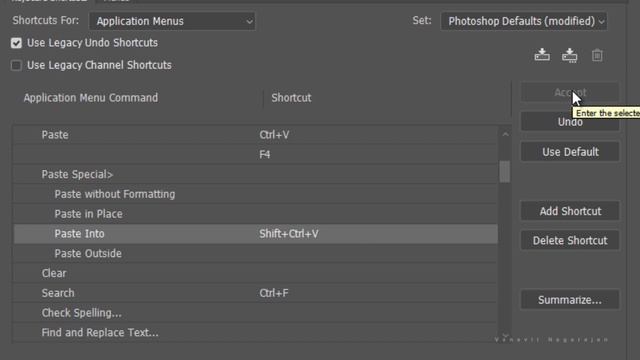Select Find and Replace Text... row
Viewport: 640px width, 360px height.
[256, 333]
